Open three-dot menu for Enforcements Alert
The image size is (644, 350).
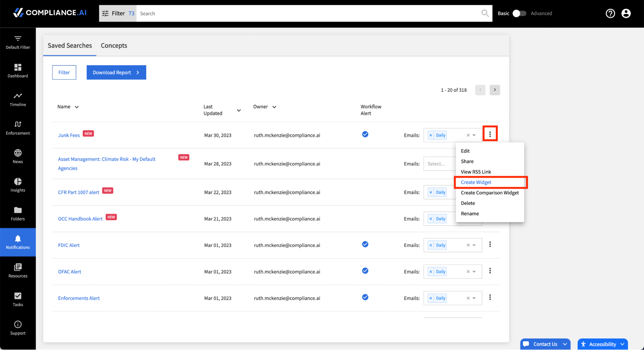[x=490, y=297]
